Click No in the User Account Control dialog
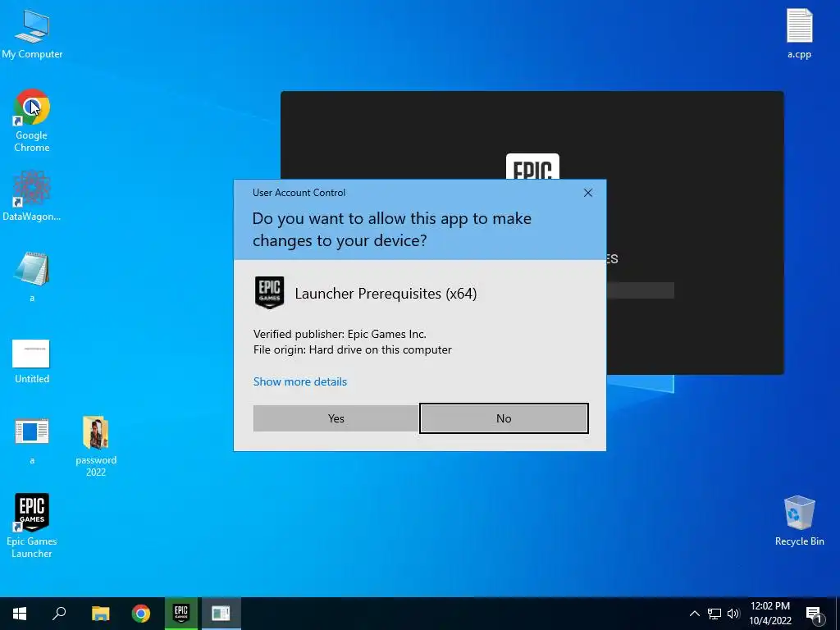This screenshot has height=630, width=840. [x=504, y=418]
